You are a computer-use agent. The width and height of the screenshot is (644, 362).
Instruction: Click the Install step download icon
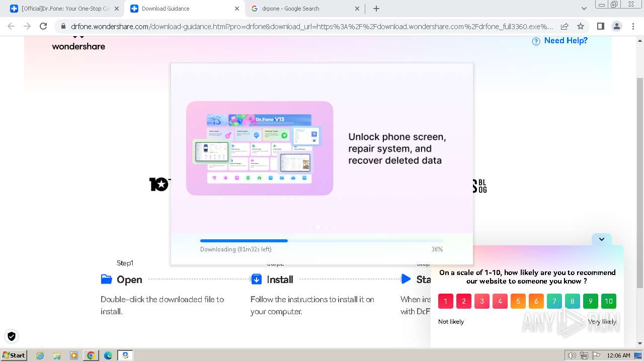256,279
